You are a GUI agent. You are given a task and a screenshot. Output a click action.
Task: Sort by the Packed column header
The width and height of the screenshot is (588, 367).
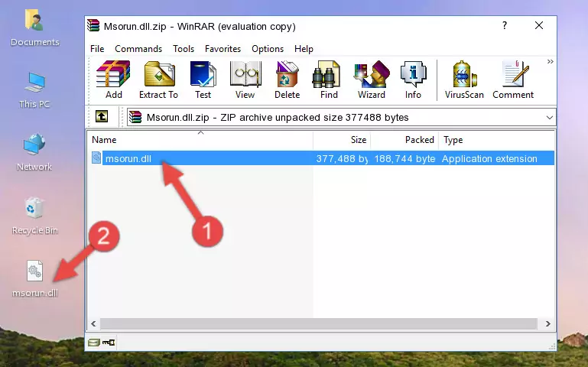[404, 140]
